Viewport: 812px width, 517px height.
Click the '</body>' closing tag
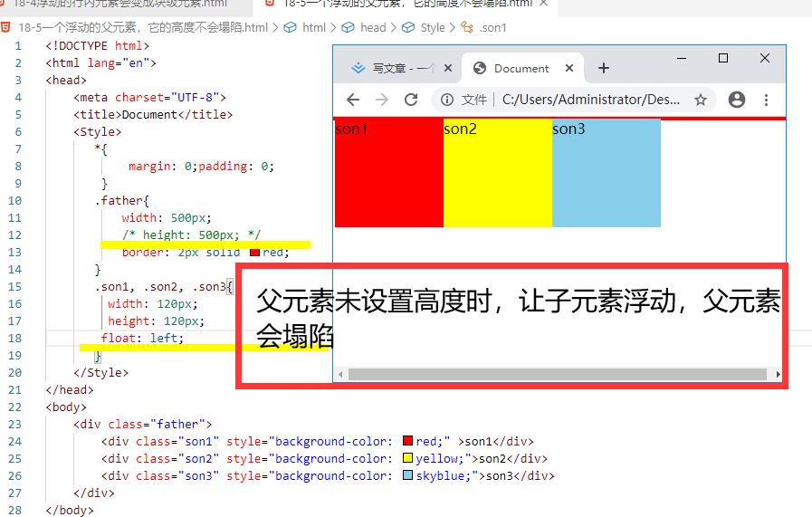point(70,511)
